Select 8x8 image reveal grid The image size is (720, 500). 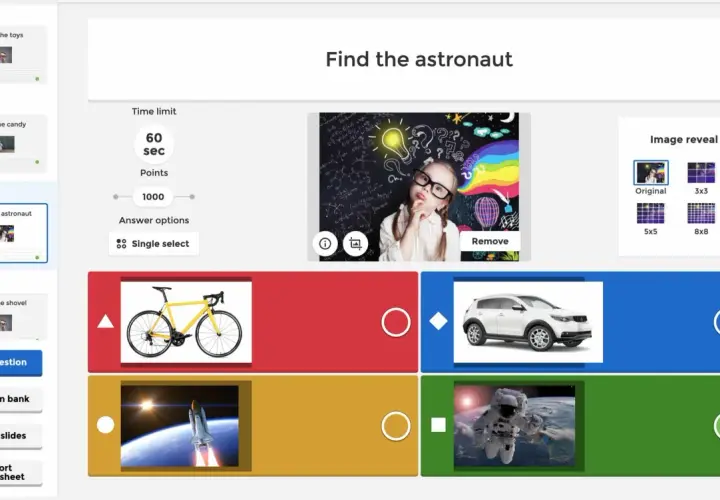[701, 213]
